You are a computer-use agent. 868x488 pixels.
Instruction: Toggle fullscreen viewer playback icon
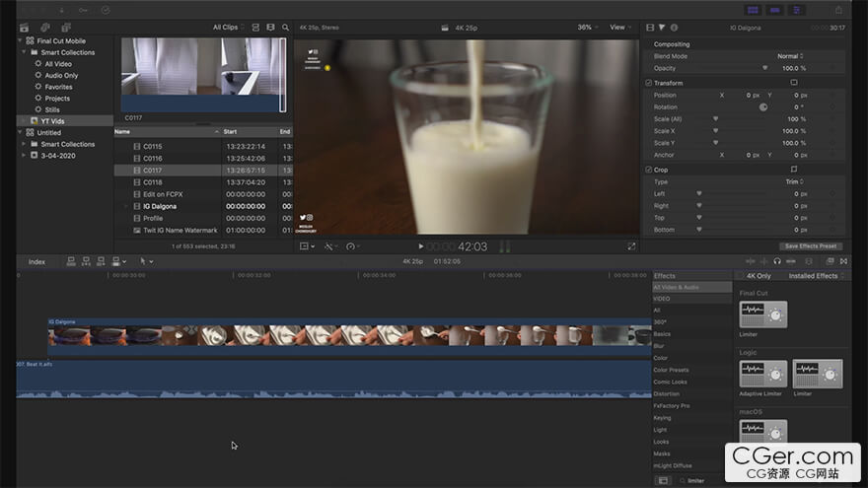pyautogui.click(x=631, y=246)
